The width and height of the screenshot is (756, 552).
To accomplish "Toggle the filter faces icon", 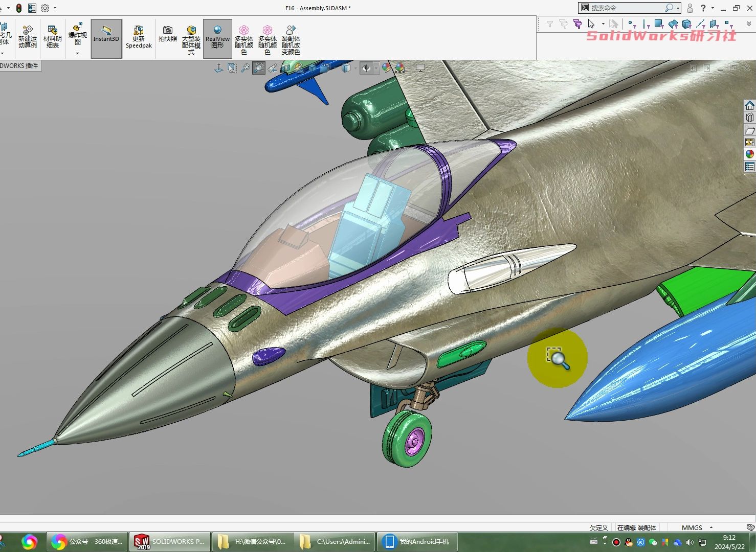I will 659,24.
